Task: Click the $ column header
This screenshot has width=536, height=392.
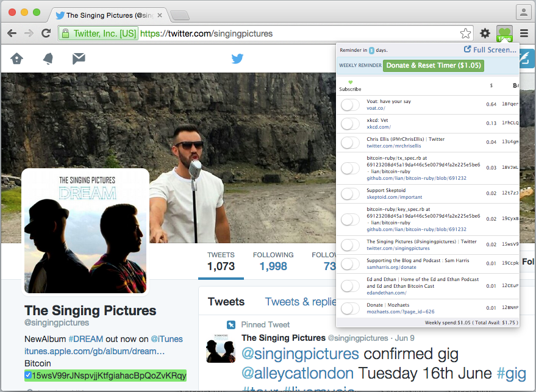Action: point(491,85)
